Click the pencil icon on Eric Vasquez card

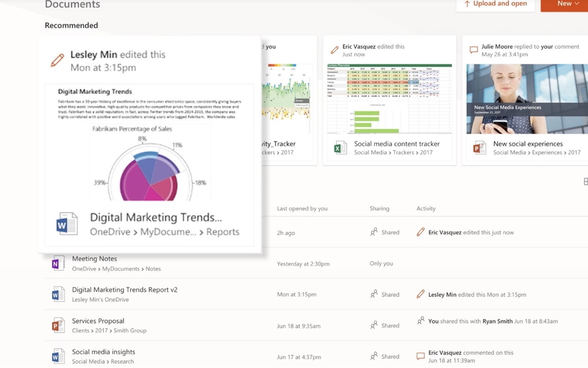coord(335,50)
